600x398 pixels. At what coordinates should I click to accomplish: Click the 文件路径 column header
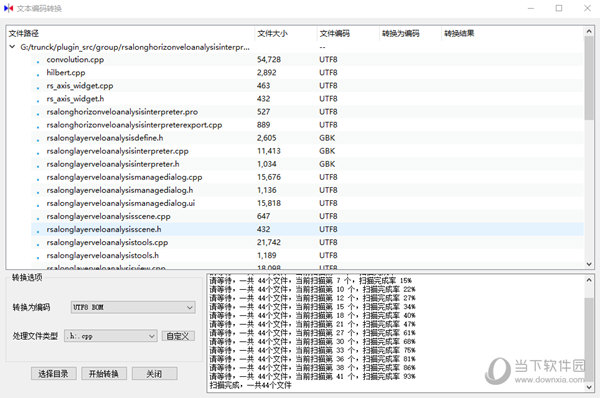pyautogui.click(x=24, y=34)
